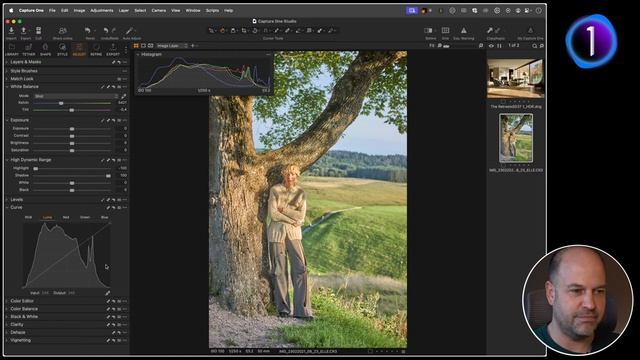
Task: Collapse the Histogram panel
Action: 138,54
